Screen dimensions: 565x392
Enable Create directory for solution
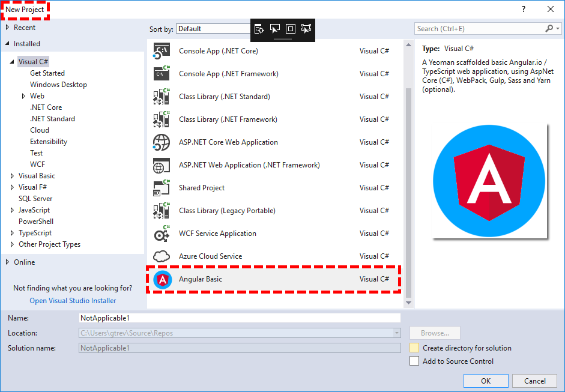click(x=414, y=348)
